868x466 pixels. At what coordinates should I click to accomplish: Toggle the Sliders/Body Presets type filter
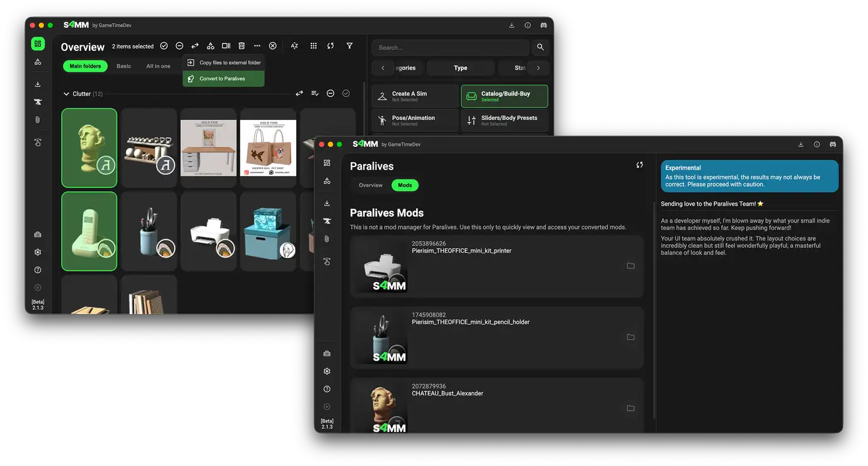(504, 120)
